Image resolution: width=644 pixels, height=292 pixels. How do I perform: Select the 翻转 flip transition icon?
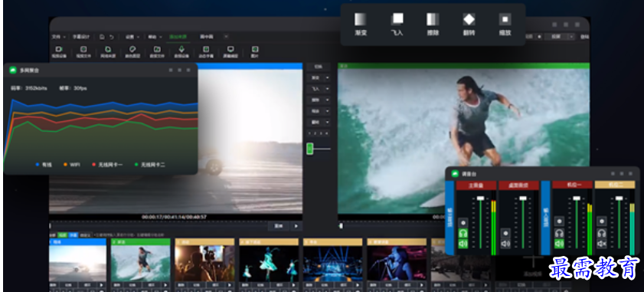(469, 19)
